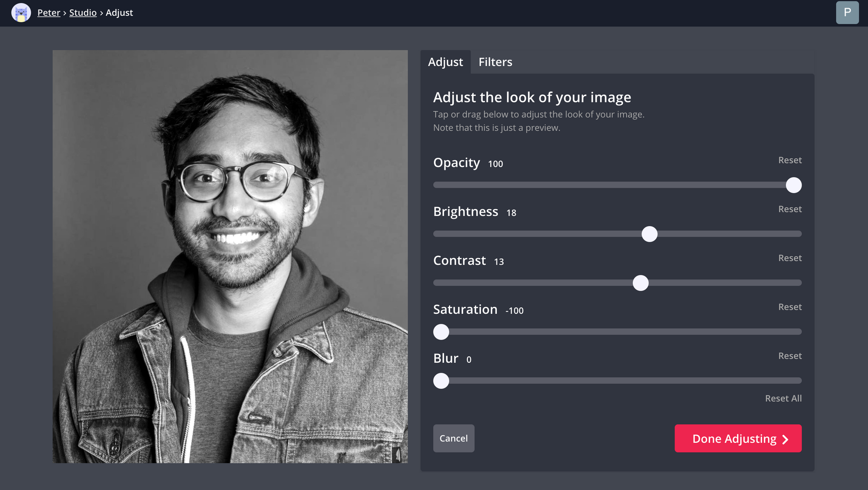This screenshot has height=490, width=868.
Task: Select the Saturation slider handle
Action: 441,332
